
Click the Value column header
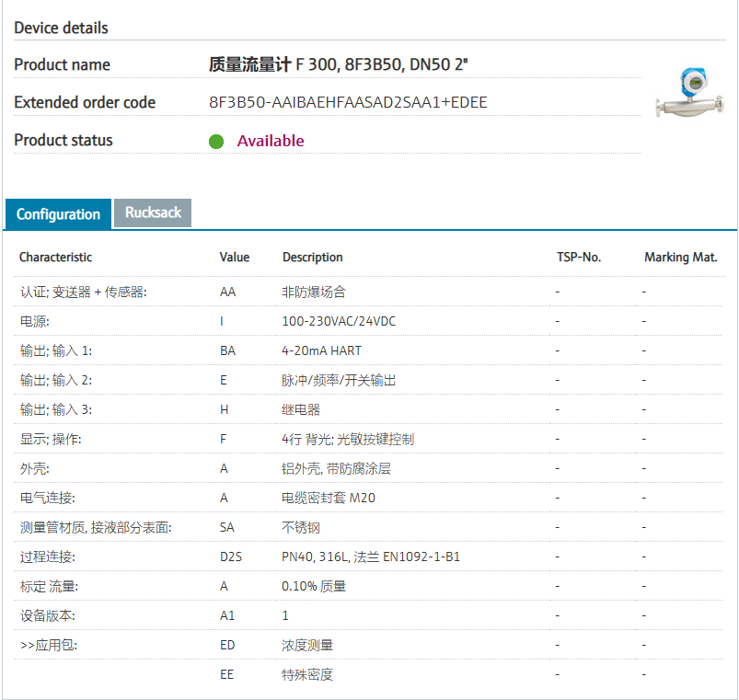tap(234, 258)
